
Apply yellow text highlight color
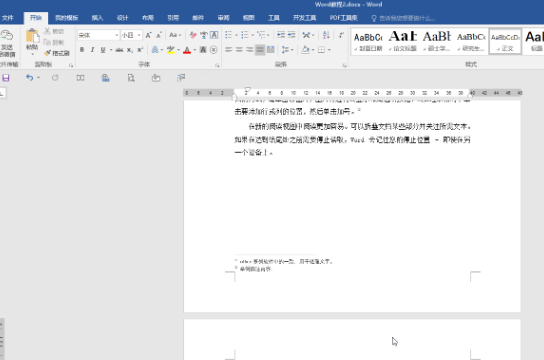[x=170, y=50]
